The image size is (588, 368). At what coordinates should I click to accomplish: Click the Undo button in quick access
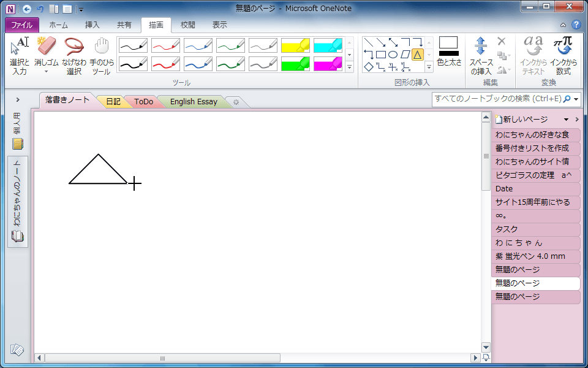tap(40, 9)
